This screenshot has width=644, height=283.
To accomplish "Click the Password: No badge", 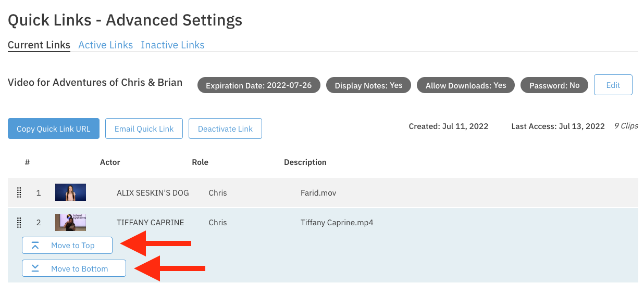I will 554,85.
